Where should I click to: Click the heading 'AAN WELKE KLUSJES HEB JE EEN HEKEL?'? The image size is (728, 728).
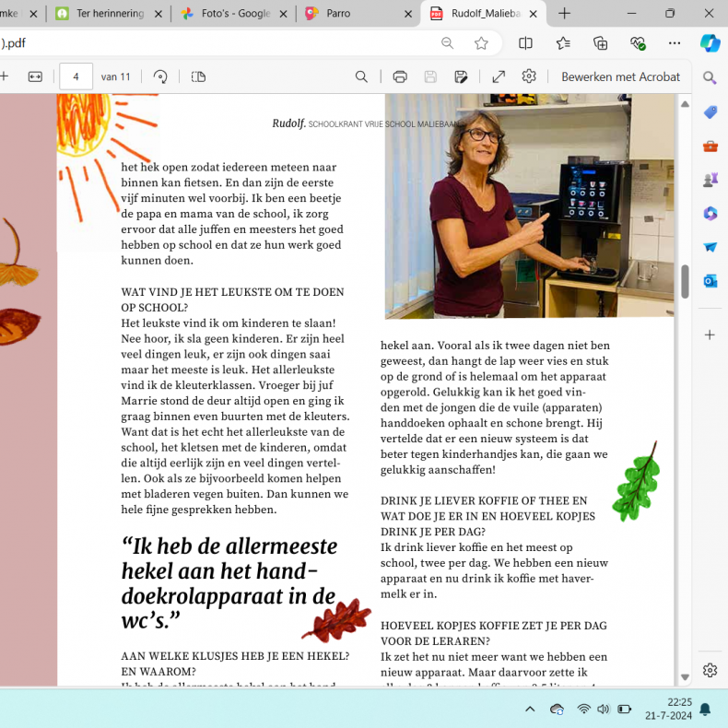235,655
